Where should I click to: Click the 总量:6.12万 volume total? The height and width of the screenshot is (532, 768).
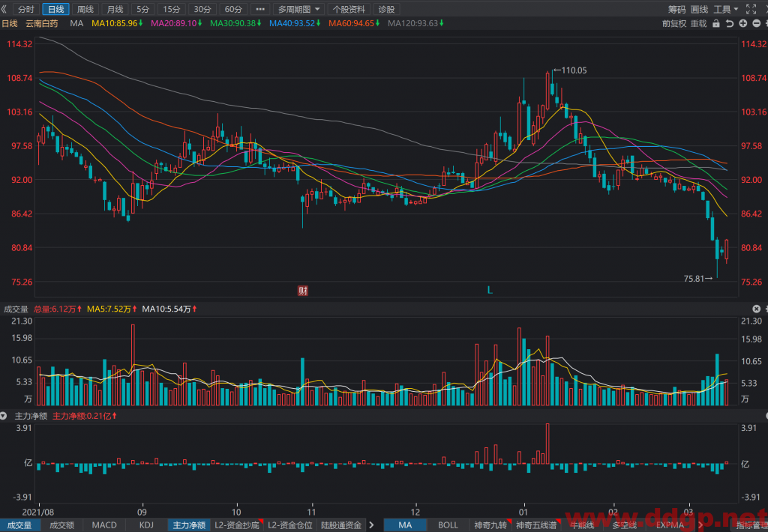[58, 309]
